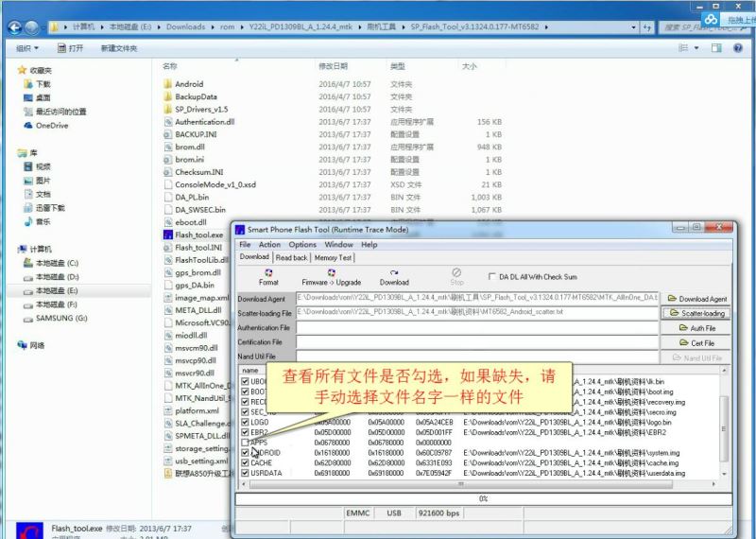Toggle the preview pane icon

click(716, 48)
